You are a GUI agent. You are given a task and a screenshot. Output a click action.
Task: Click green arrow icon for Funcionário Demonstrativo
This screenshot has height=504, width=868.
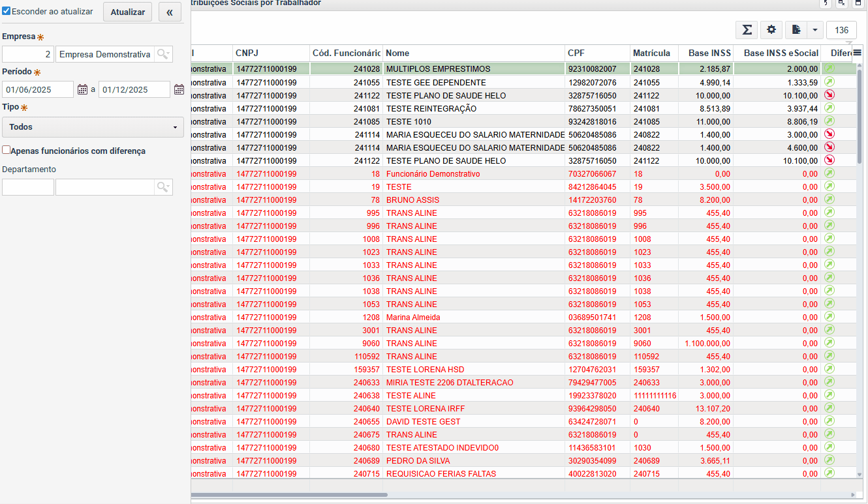829,173
